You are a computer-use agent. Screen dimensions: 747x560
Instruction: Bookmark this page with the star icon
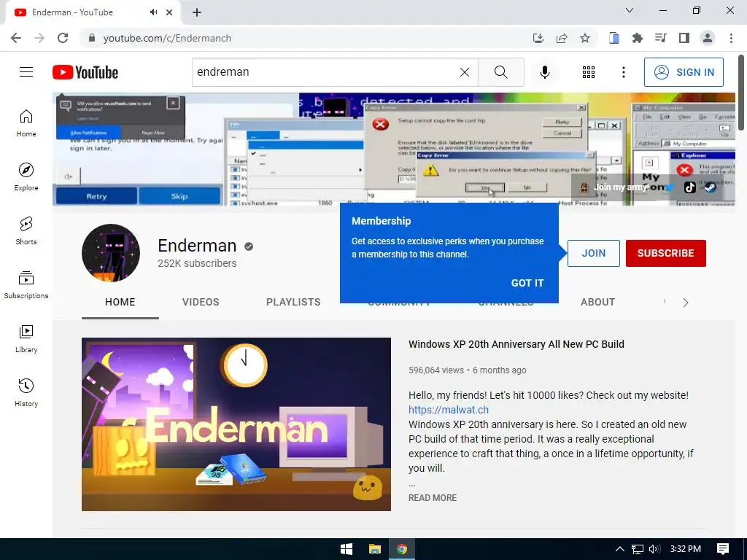coord(585,38)
